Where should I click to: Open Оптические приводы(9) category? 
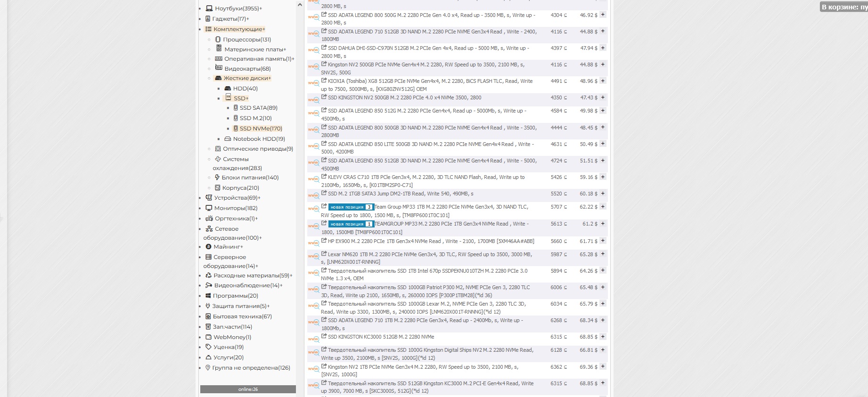coord(258,149)
